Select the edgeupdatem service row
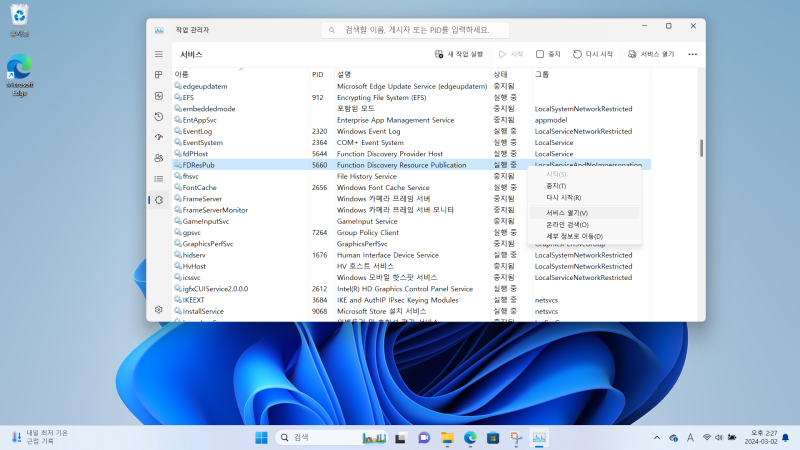The width and height of the screenshot is (800, 450). click(x=411, y=86)
